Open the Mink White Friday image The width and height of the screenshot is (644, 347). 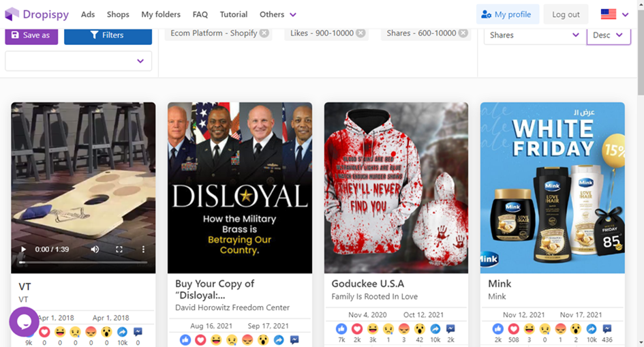(553, 187)
